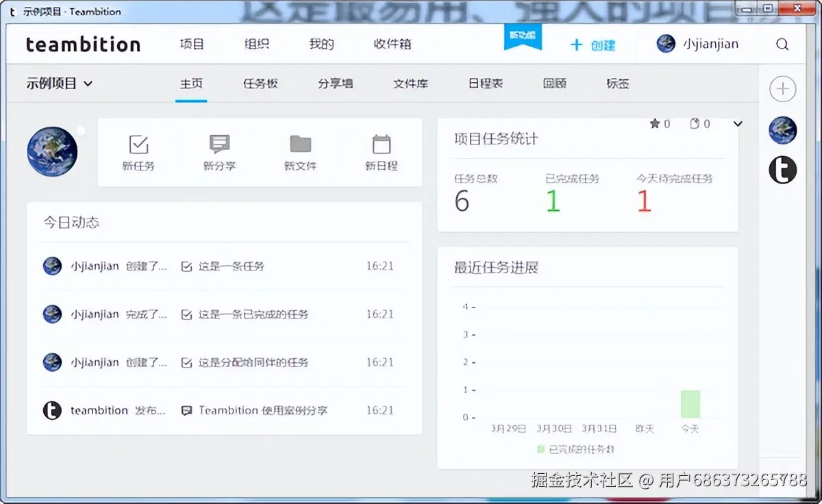Click the 创建 create button
Screen dimensions: 822x504
[593, 45]
